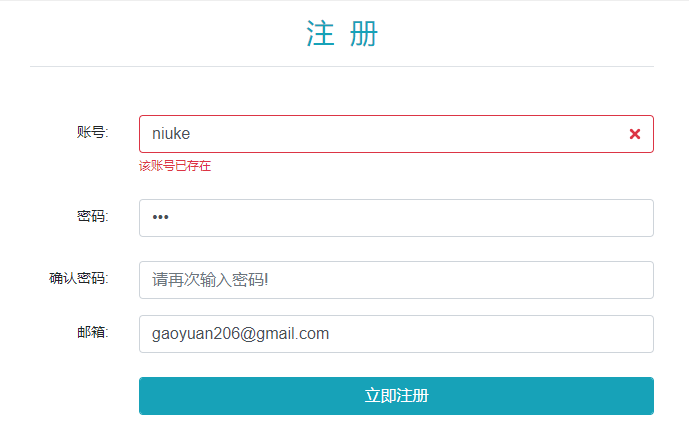Click the 确认密码: field label
Screen dimensions: 689x438
79,278
